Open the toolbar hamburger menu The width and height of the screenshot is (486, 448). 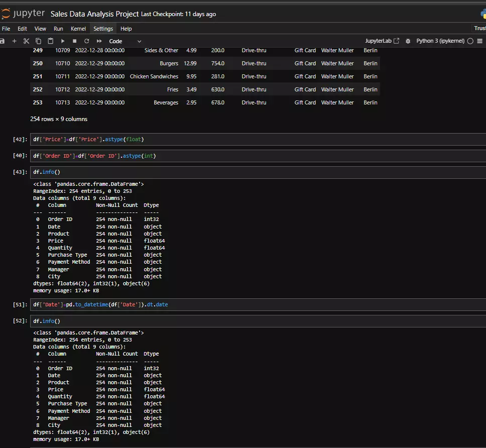pyautogui.click(x=480, y=41)
